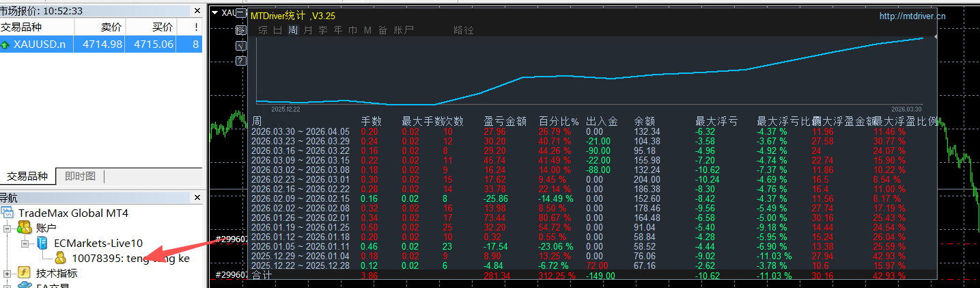
Task: Switch to the 日 daily tab
Action: click(x=278, y=30)
